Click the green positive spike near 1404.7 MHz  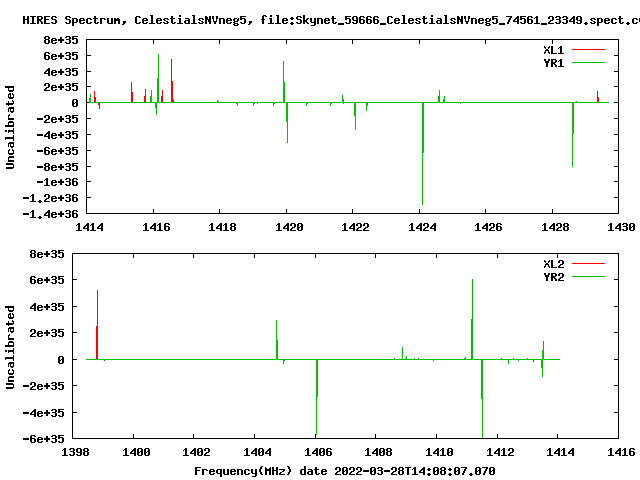[277, 340]
